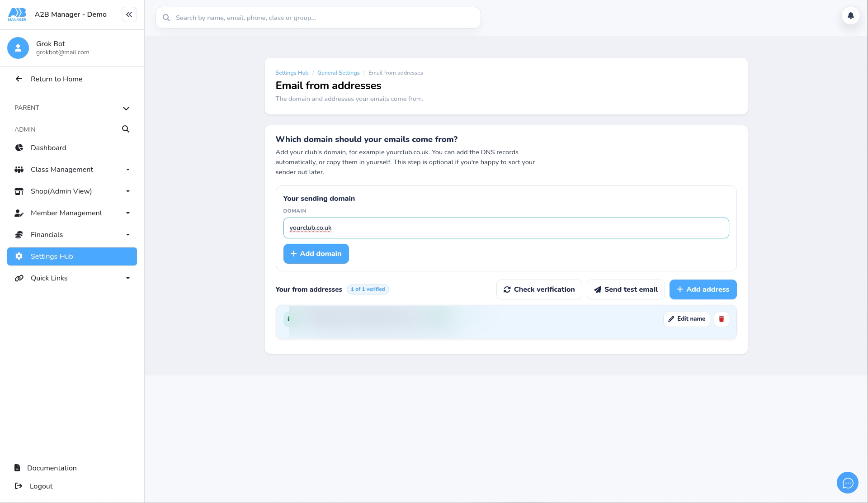Go to General Settings breadcrumb link

tap(339, 73)
